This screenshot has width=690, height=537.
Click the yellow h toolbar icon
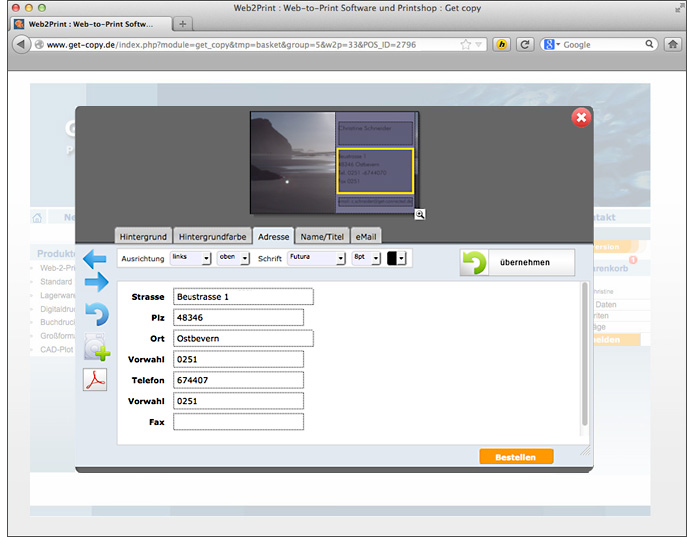click(501, 44)
